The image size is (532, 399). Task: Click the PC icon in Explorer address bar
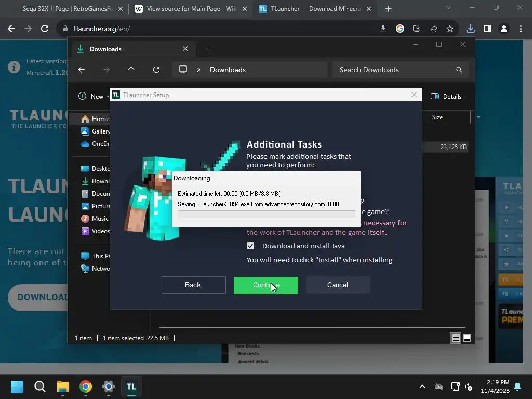183,70
